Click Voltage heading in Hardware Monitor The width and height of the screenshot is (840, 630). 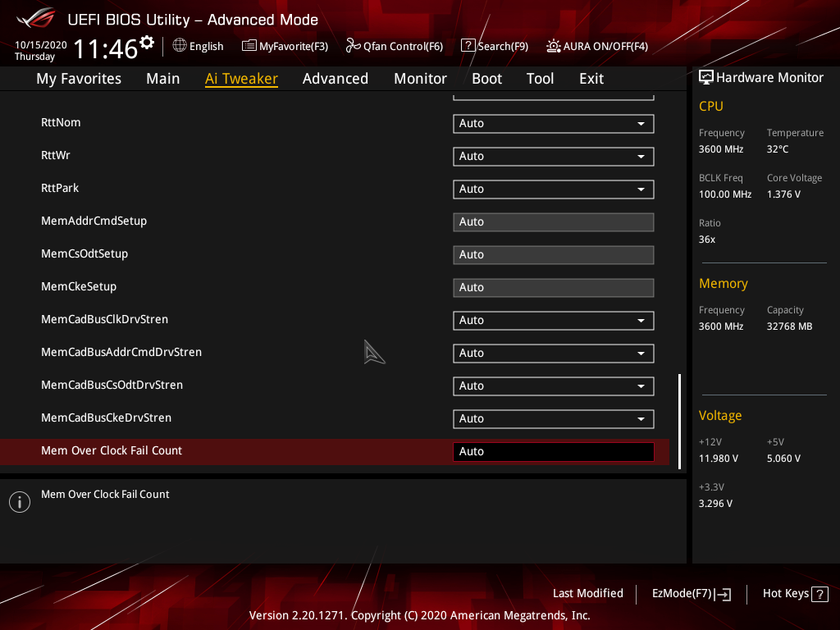(720, 416)
